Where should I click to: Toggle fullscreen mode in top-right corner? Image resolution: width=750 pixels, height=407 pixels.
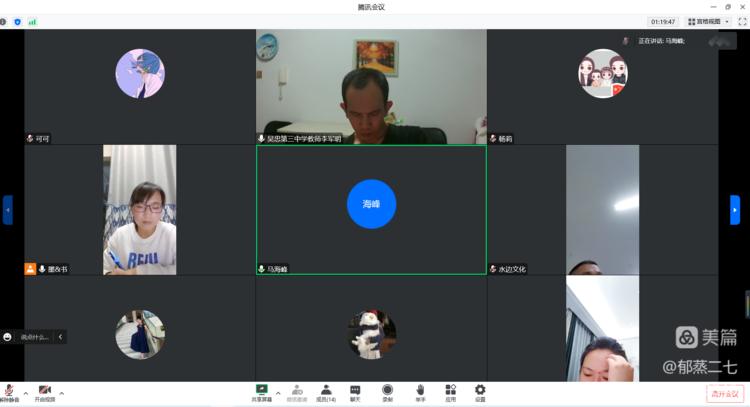pyautogui.click(x=742, y=21)
